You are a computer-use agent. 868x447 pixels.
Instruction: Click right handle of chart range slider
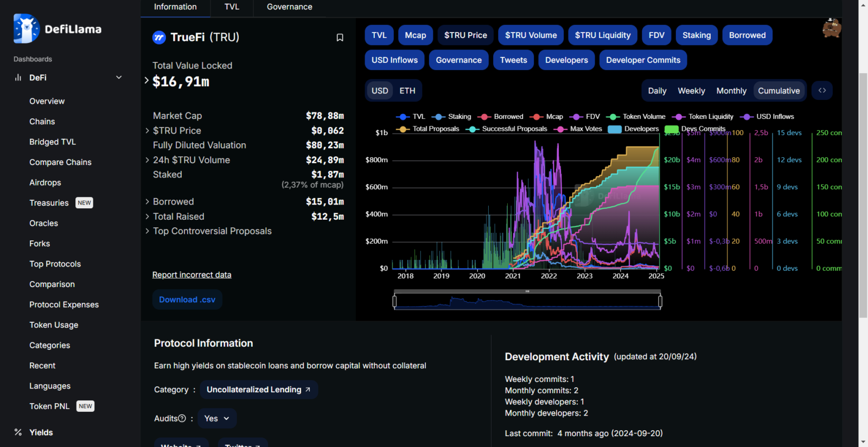[x=660, y=301]
